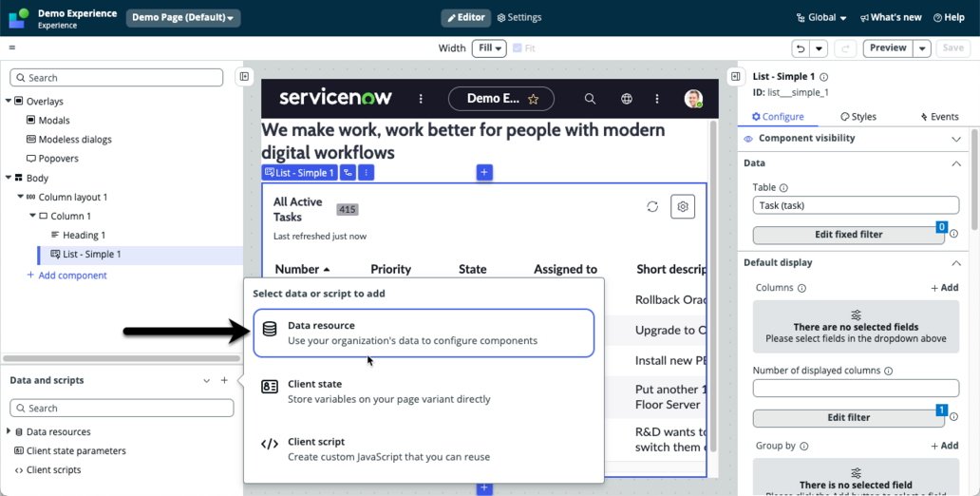Collapse the Data section chevron
The image size is (980, 496).
point(955,163)
